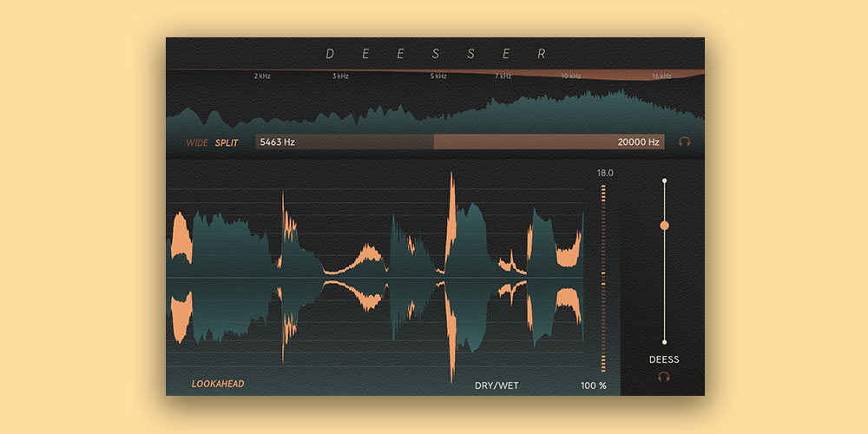Click the 16 kHz spectrum marker
The height and width of the screenshot is (434, 868).
661,76
